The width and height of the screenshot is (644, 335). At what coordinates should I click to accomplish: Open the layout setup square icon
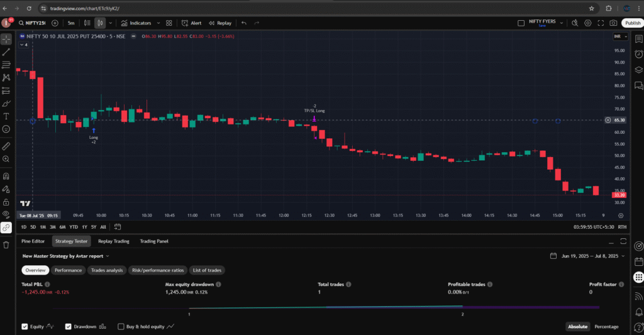[521, 23]
